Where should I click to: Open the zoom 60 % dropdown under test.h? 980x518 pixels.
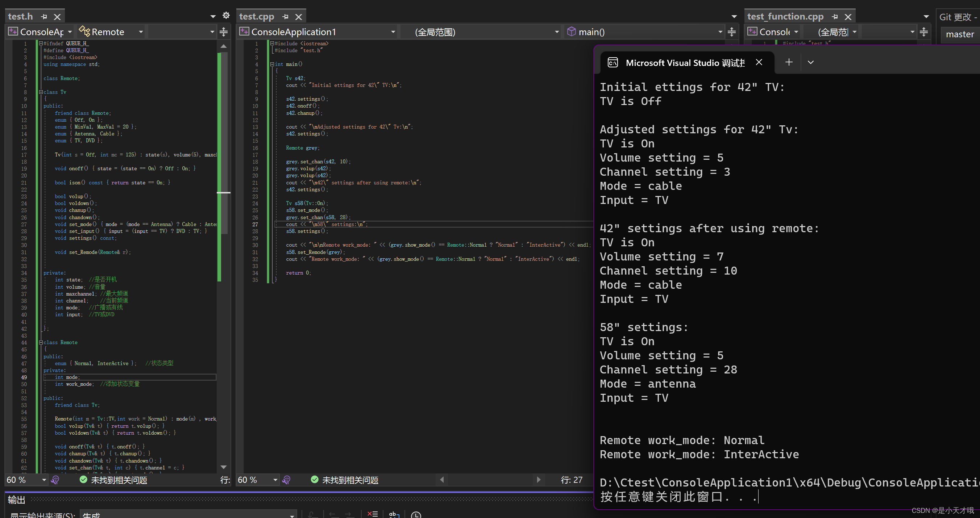point(44,480)
